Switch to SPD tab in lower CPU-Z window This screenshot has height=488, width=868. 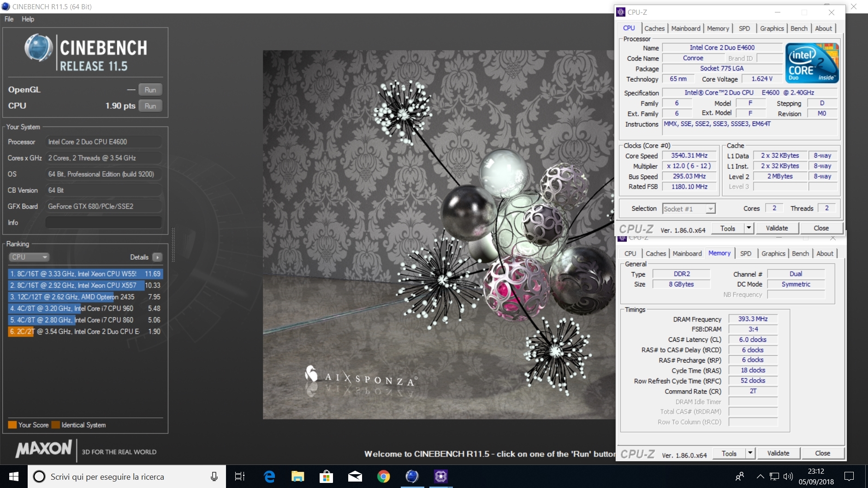tap(746, 254)
